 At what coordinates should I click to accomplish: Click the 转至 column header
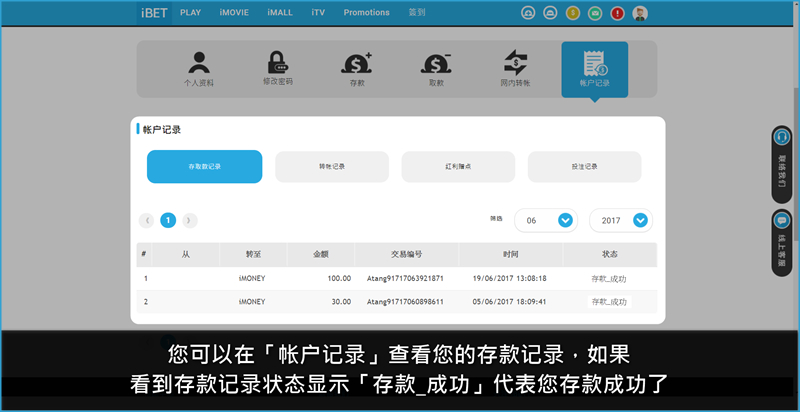point(253,254)
